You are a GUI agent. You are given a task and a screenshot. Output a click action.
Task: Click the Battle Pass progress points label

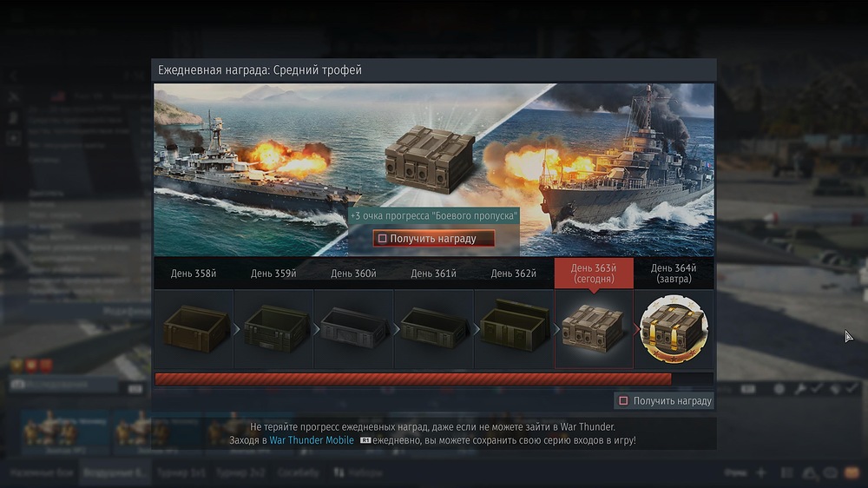pyautogui.click(x=433, y=216)
